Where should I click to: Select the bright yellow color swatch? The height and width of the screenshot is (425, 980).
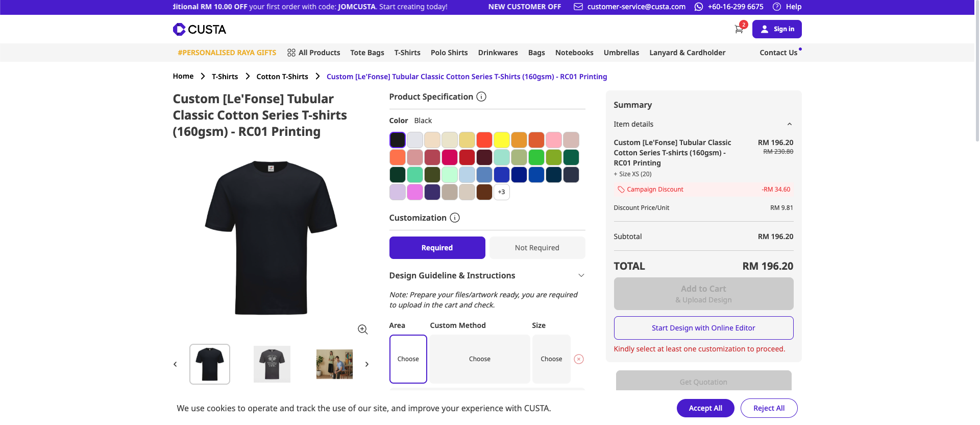(x=502, y=140)
